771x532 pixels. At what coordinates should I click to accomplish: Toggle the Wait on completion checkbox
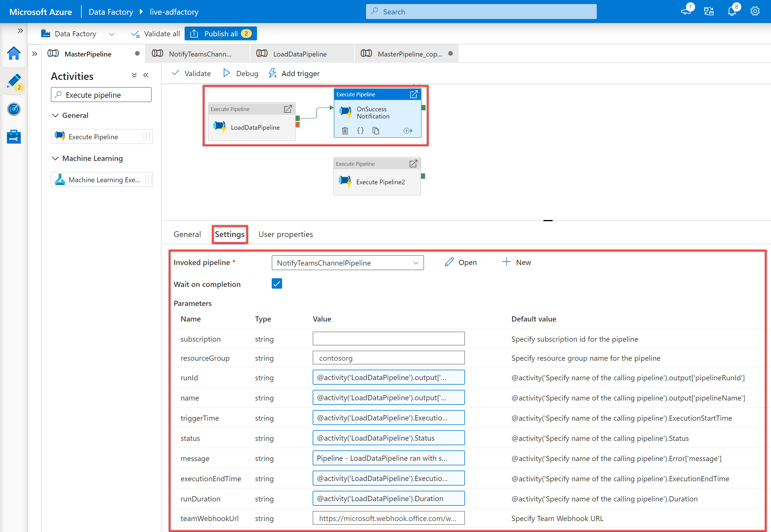click(277, 283)
